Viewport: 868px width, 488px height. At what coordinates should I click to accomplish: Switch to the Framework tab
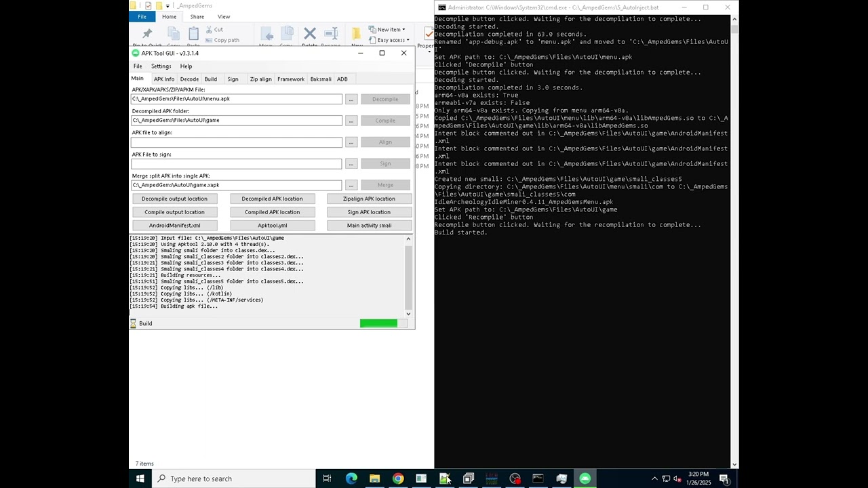point(290,79)
